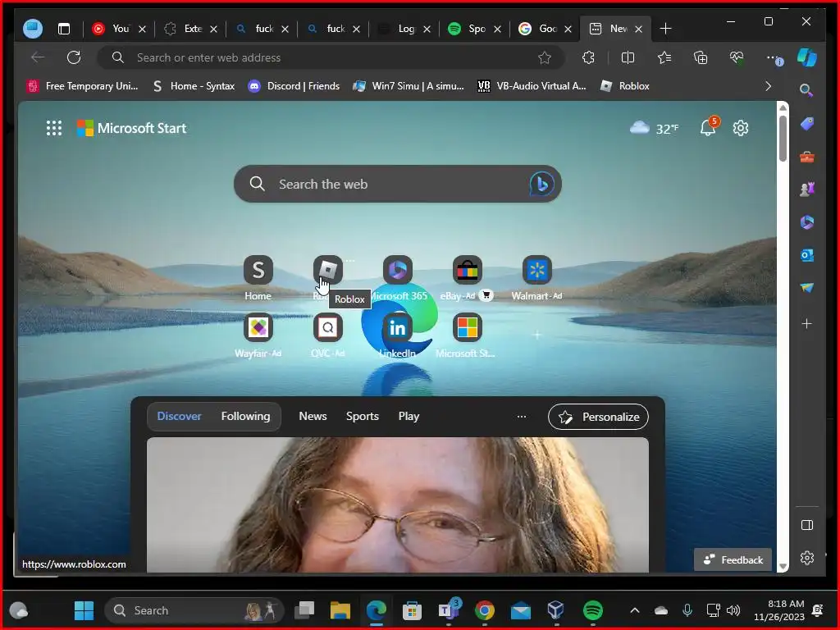
Task: Switch to the Following feed tab
Action: [246, 416]
